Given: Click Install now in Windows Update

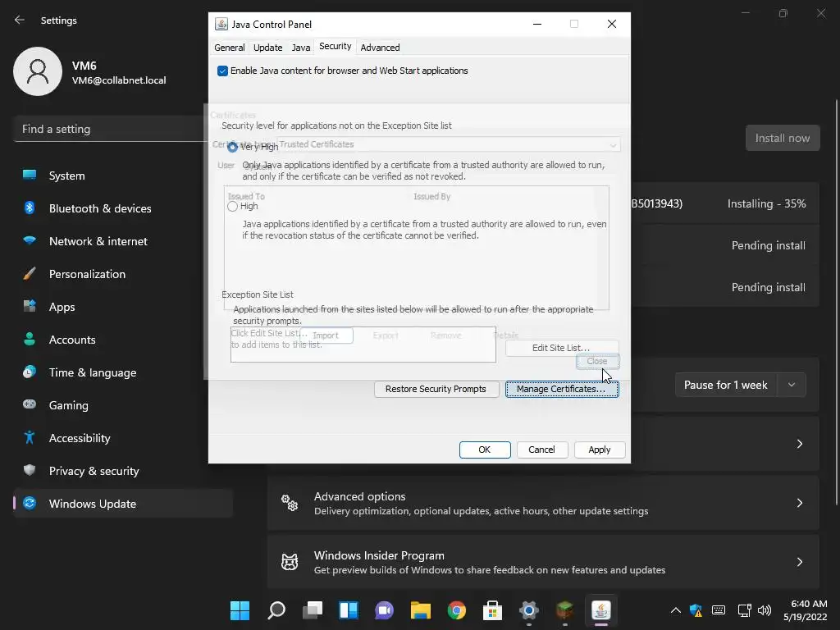Looking at the screenshot, I should point(782,138).
